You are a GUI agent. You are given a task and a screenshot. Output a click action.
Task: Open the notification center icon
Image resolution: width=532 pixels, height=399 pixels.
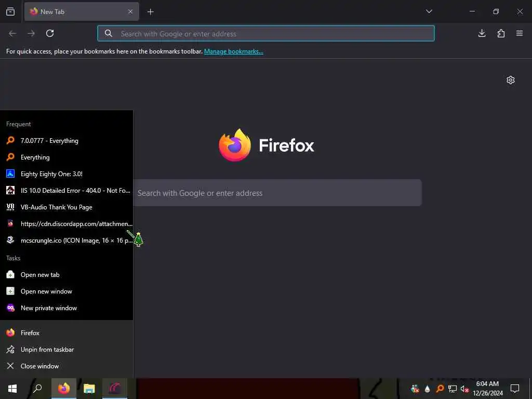tap(515, 389)
